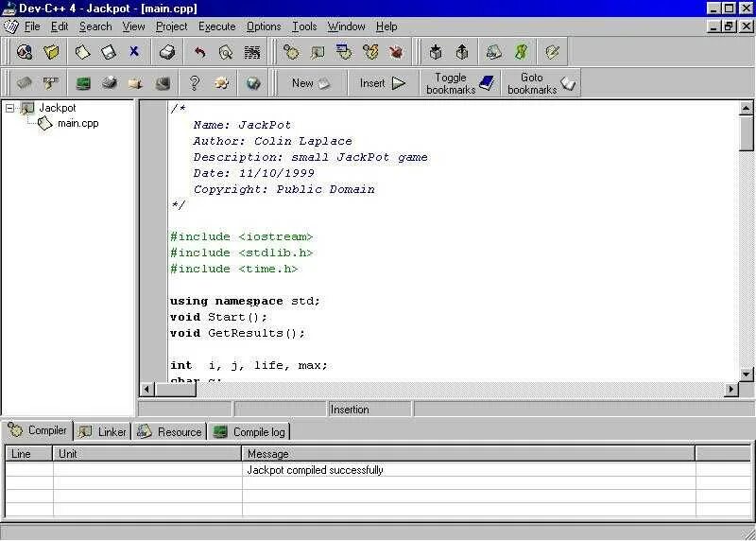Click the Line column header
756x541 pixels.
pyautogui.click(x=29, y=454)
